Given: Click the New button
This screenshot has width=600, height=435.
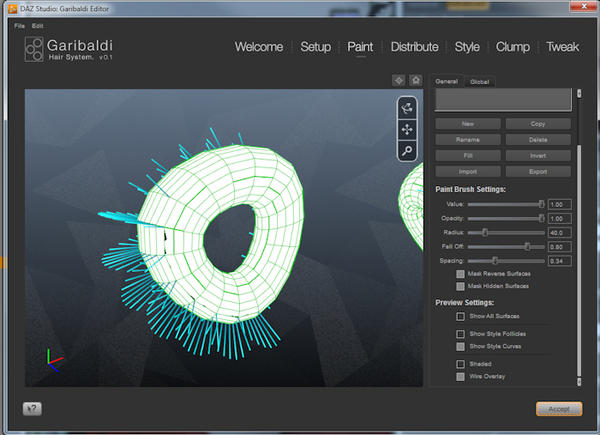Looking at the screenshot, I should pos(468,124).
